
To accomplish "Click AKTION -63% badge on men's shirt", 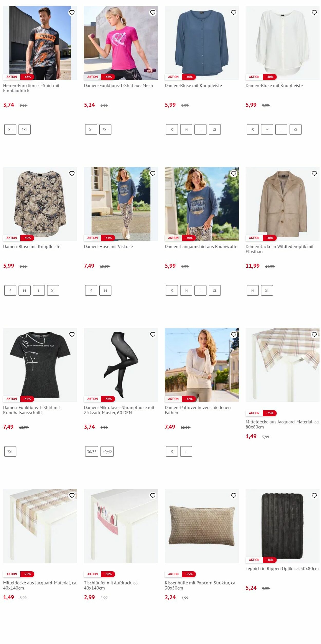I will tap(18, 77).
